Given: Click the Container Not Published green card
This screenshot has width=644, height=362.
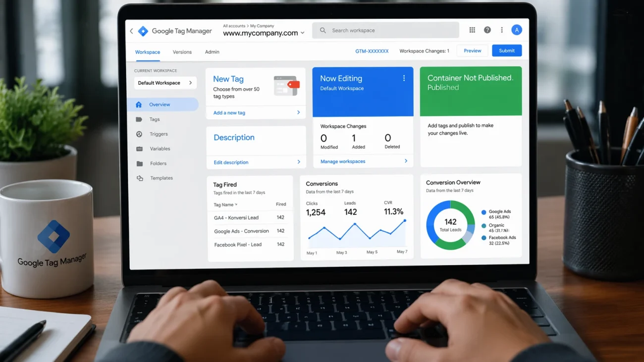Looking at the screenshot, I should pos(471,91).
